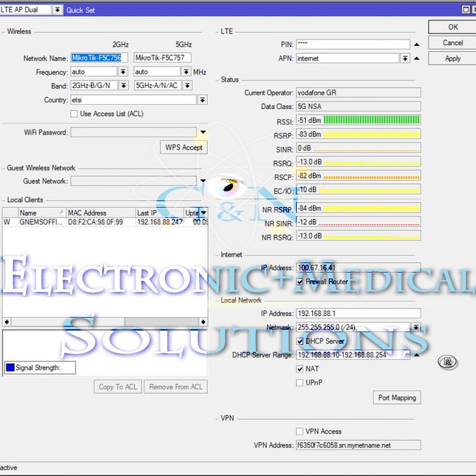476x476 pixels.
Task: Click the Apply button
Action: point(452,58)
